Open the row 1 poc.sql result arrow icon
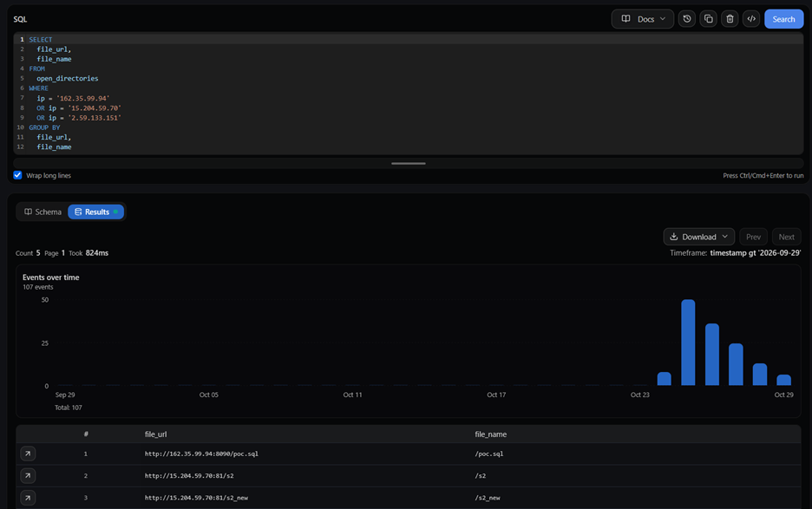 [28, 454]
